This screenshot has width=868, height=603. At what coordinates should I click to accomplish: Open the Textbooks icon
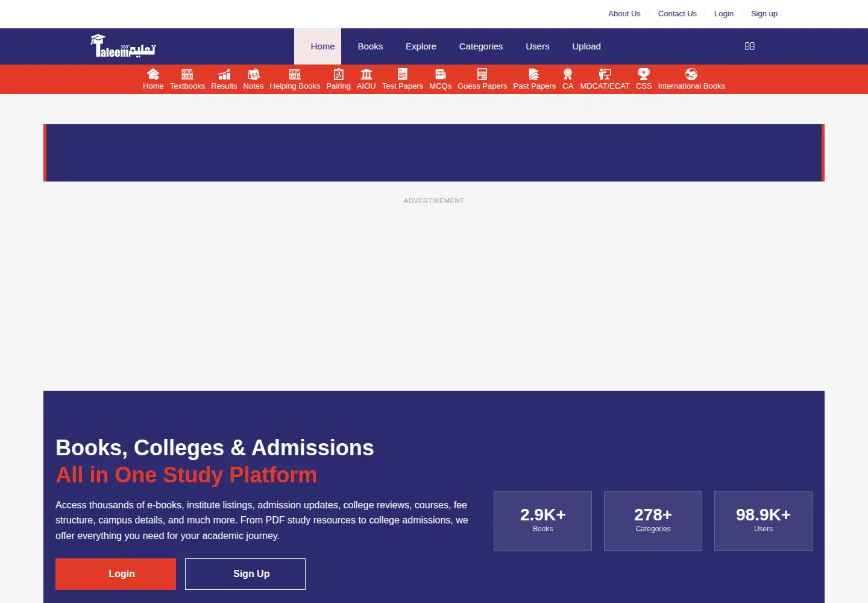187,74
